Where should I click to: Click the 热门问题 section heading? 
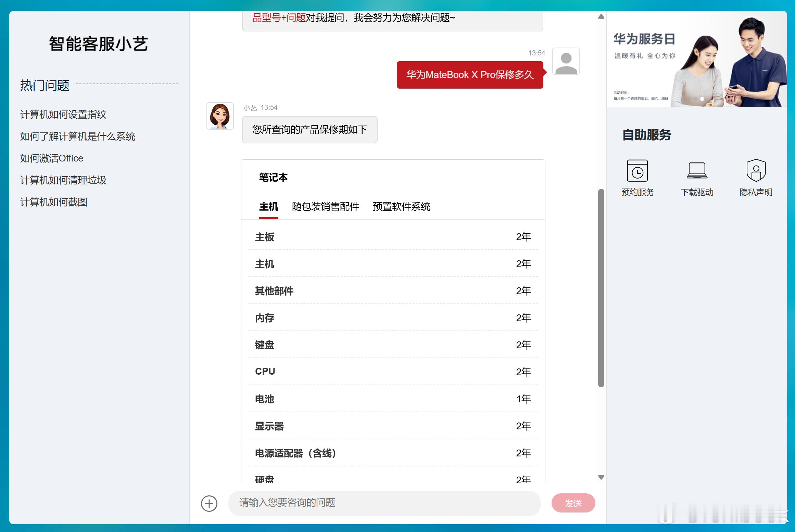(x=45, y=85)
